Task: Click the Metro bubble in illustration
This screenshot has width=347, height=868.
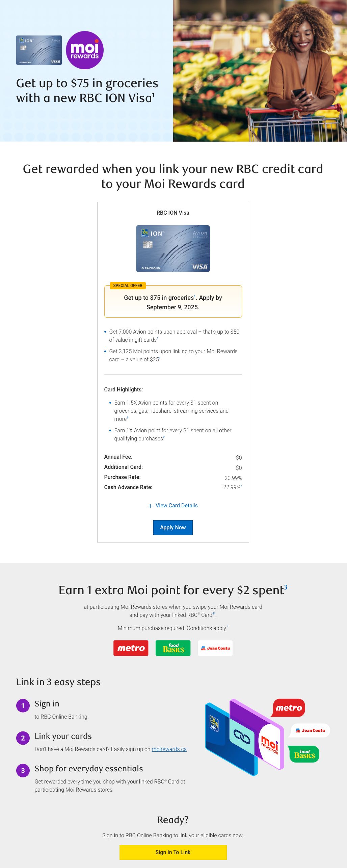Action: pos(289,708)
